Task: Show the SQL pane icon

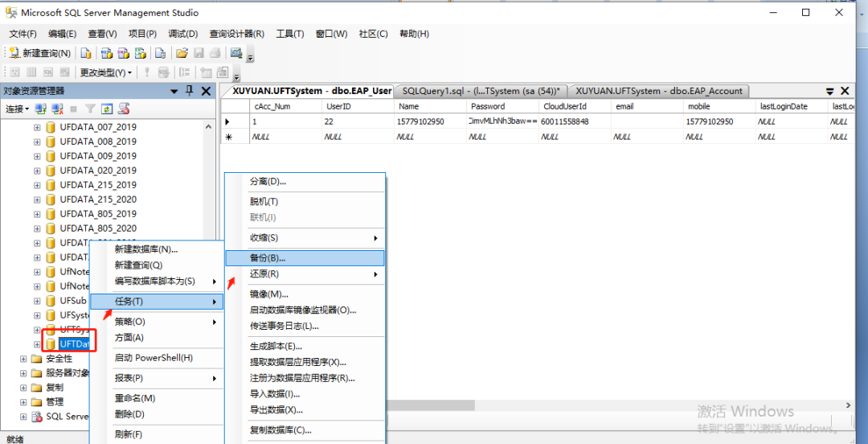Action: [48, 72]
